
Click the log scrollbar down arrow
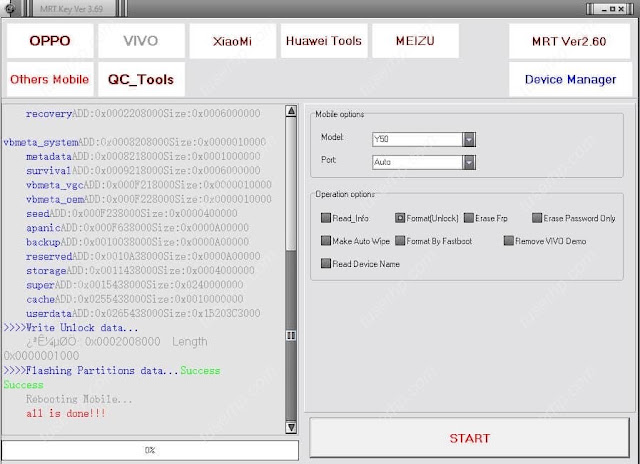291,427
